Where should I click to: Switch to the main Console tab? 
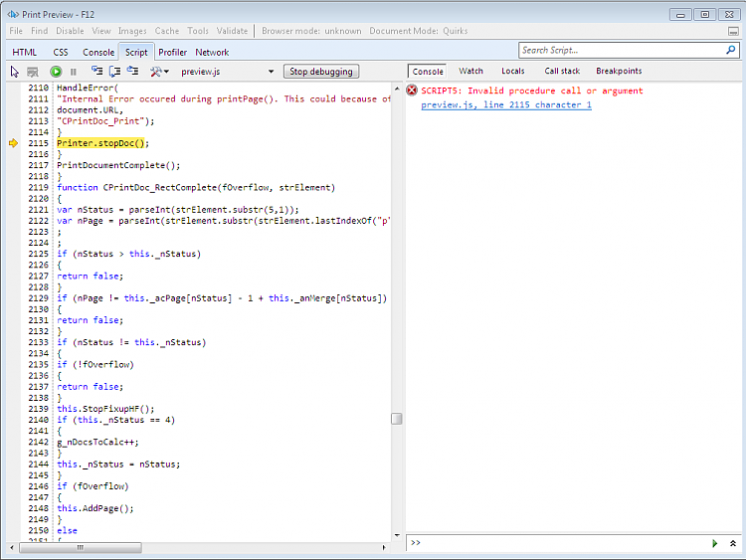(98, 53)
